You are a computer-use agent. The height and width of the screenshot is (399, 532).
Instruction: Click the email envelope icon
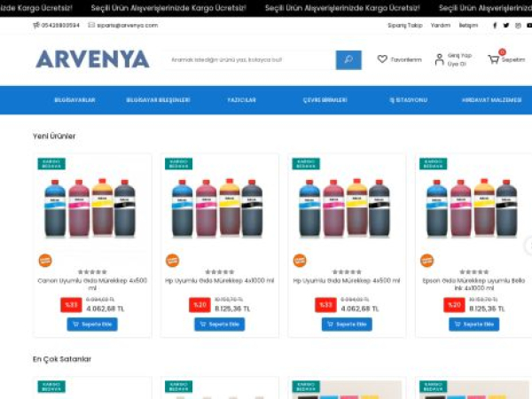(91, 25)
